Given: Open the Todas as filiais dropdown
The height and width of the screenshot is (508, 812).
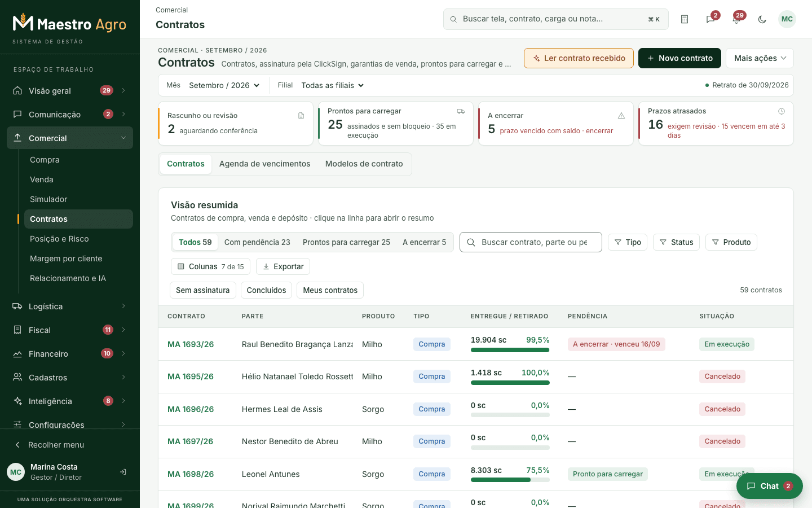Looking at the screenshot, I should click(333, 85).
